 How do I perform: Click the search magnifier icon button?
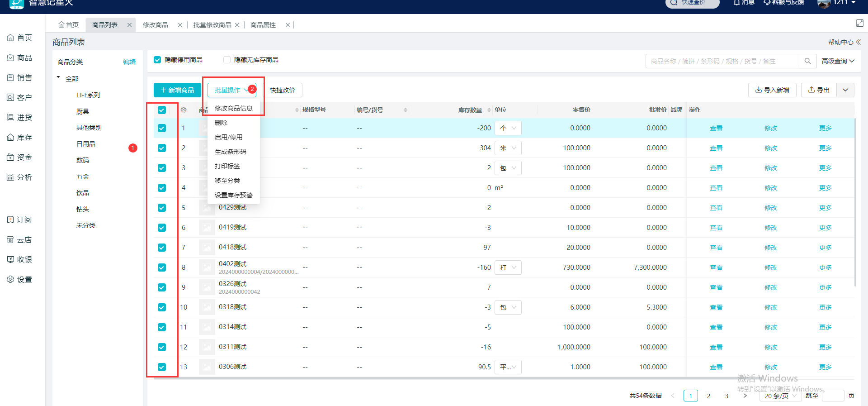click(x=807, y=61)
